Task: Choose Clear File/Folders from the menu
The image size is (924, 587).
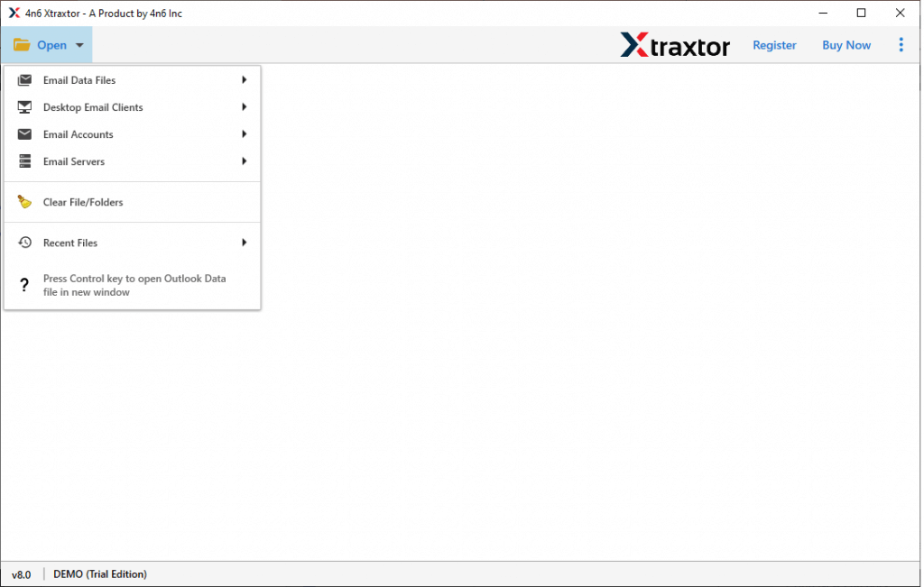Action: (84, 201)
